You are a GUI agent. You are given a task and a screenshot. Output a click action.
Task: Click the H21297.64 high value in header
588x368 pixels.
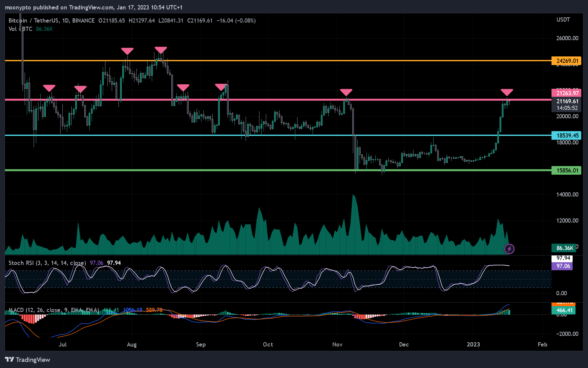point(142,21)
